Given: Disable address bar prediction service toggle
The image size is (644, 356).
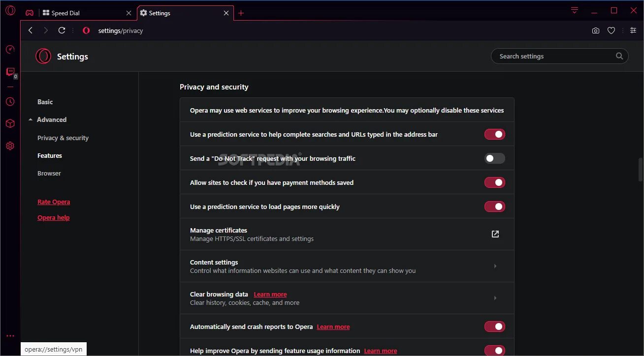Looking at the screenshot, I should click(495, 134).
